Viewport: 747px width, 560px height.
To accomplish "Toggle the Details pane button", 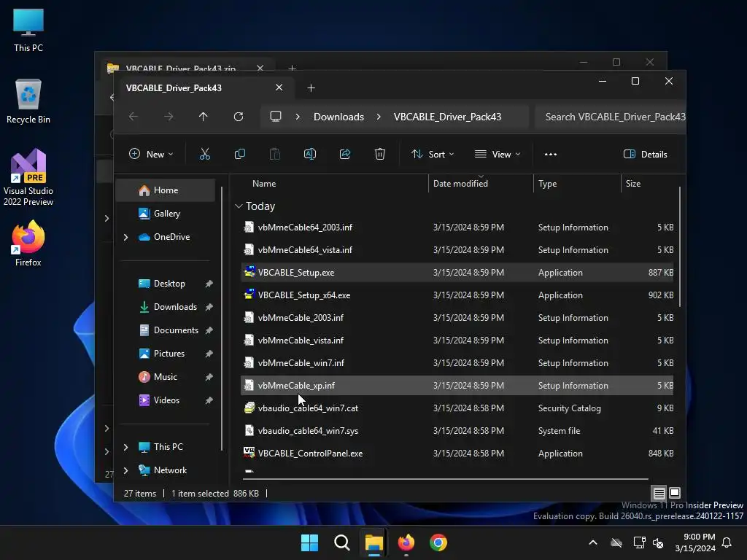I will tap(646, 155).
